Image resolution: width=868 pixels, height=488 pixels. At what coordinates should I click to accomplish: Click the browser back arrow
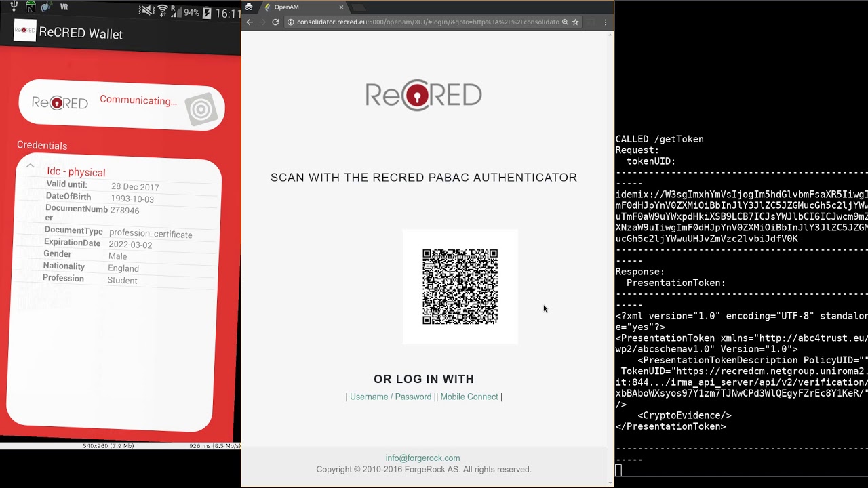coord(250,22)
